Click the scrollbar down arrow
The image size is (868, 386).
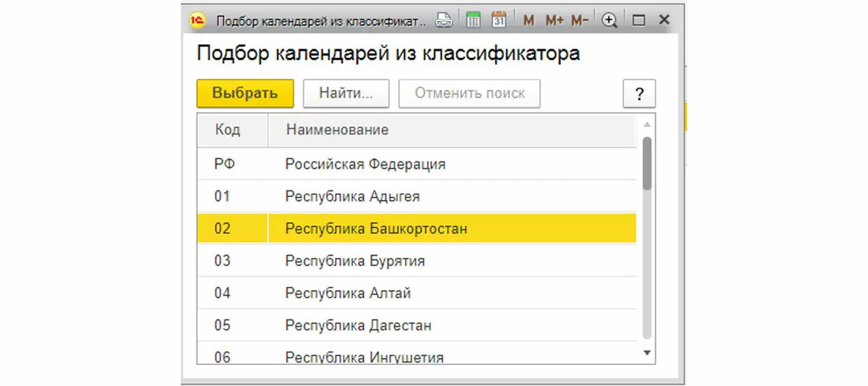coord(647,353)
